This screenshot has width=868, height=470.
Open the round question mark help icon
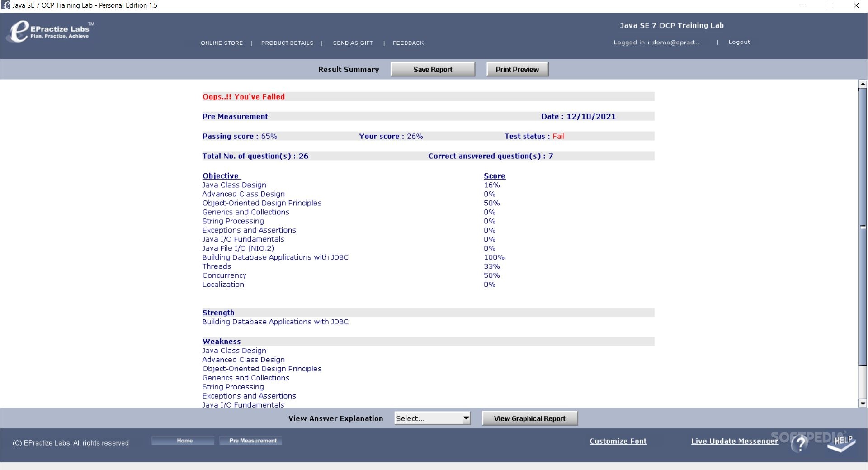click(x=800, y=443)
